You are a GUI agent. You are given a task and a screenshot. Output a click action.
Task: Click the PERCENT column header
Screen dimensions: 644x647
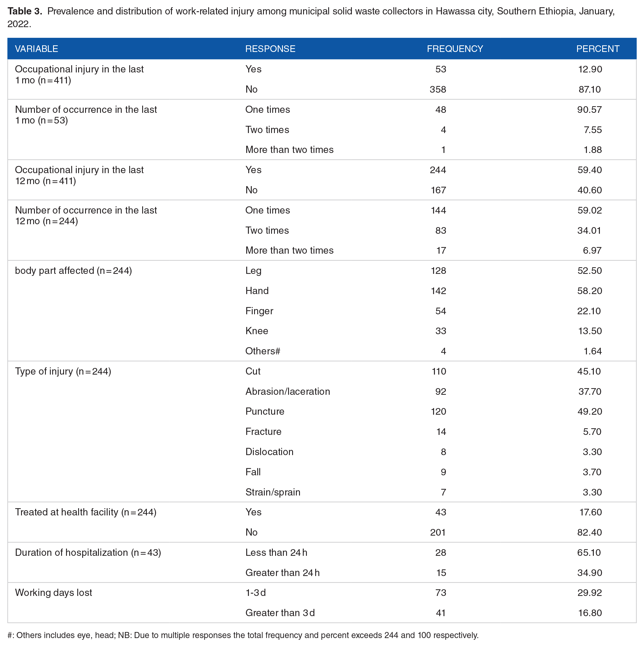(598, 49)
